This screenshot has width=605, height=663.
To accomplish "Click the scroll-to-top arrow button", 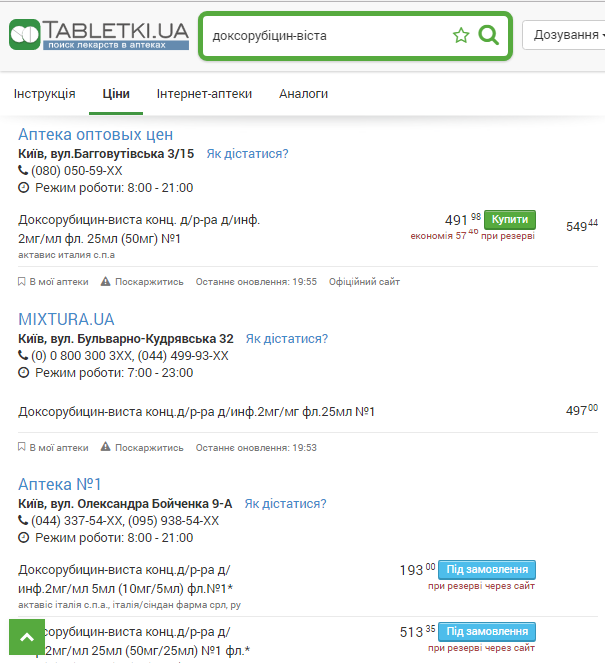I will coord(27,637).
